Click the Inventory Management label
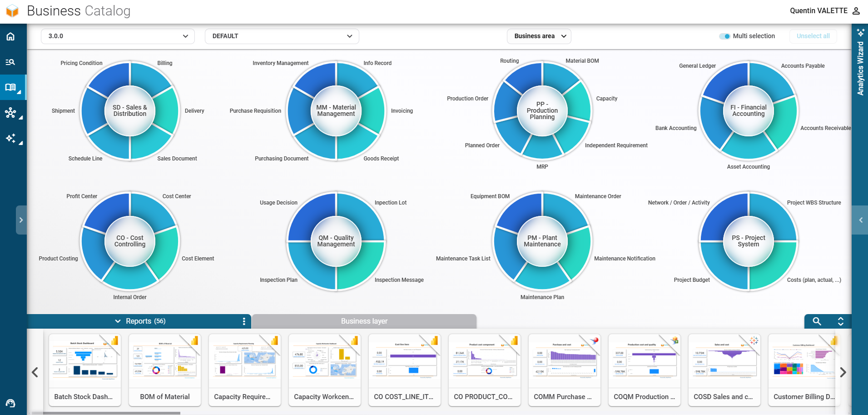 pyautogui.click(x=280, y=63)
